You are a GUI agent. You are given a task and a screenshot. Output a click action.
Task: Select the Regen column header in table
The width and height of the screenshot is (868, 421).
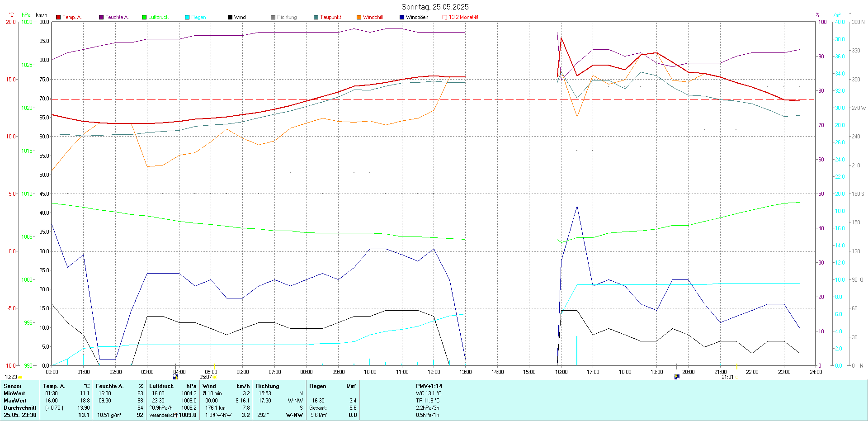(x=318, y=386)
